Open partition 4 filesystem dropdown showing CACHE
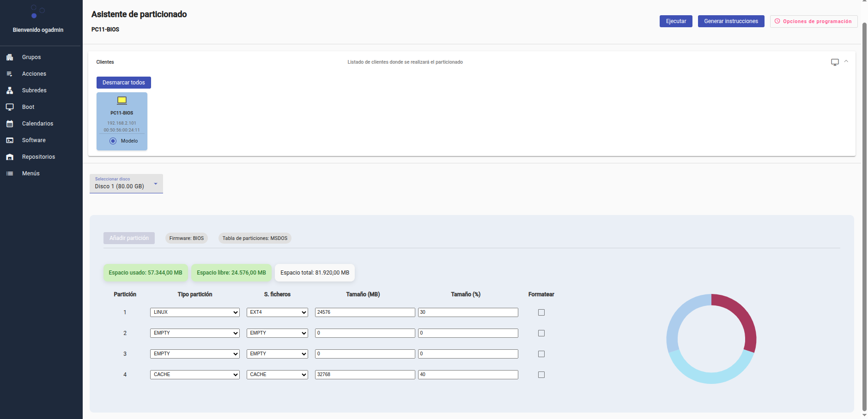The image size is (868, 419). (277, 375)
